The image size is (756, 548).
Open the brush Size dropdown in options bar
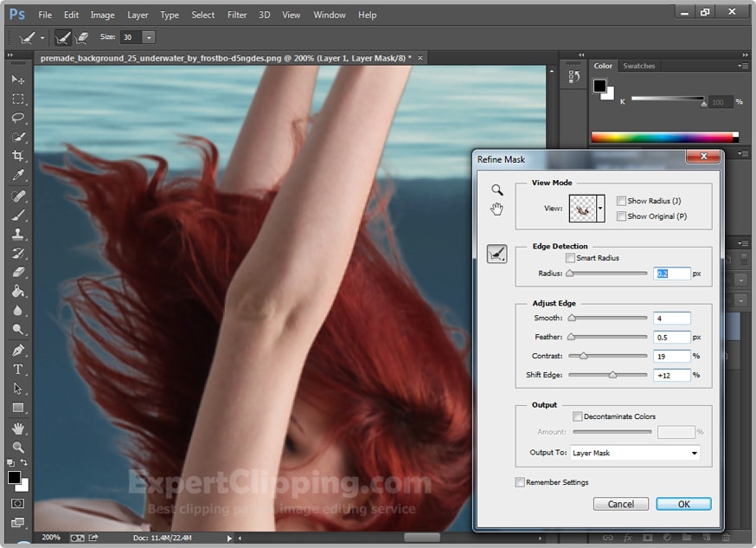(147, 37)
